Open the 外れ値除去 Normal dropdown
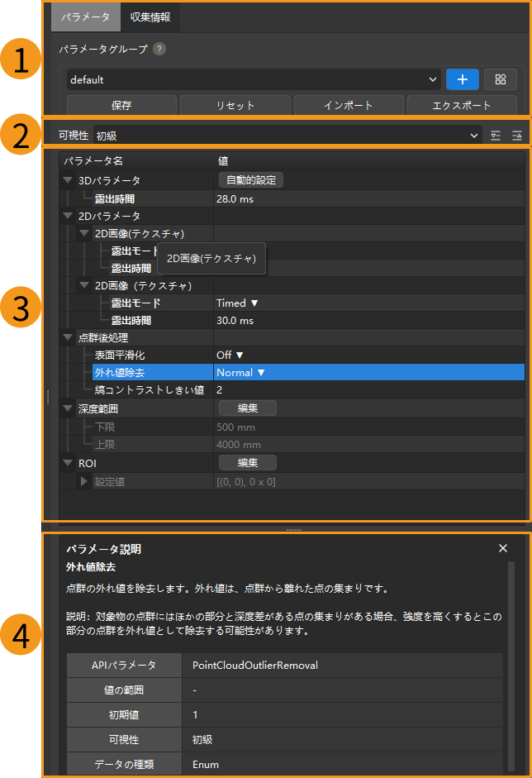This screenshot has height=778, width=532. (240, 373)
